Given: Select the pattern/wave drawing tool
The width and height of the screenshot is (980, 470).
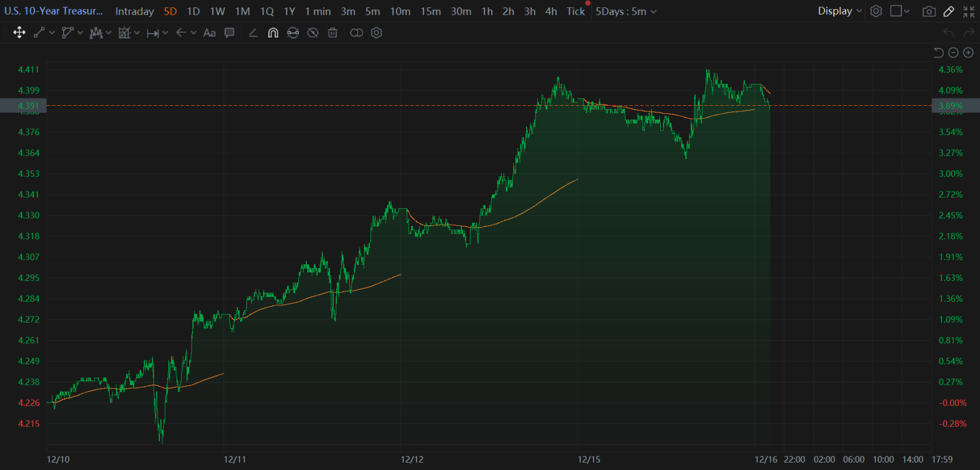Looking at the screenshot, I should 96,32.
